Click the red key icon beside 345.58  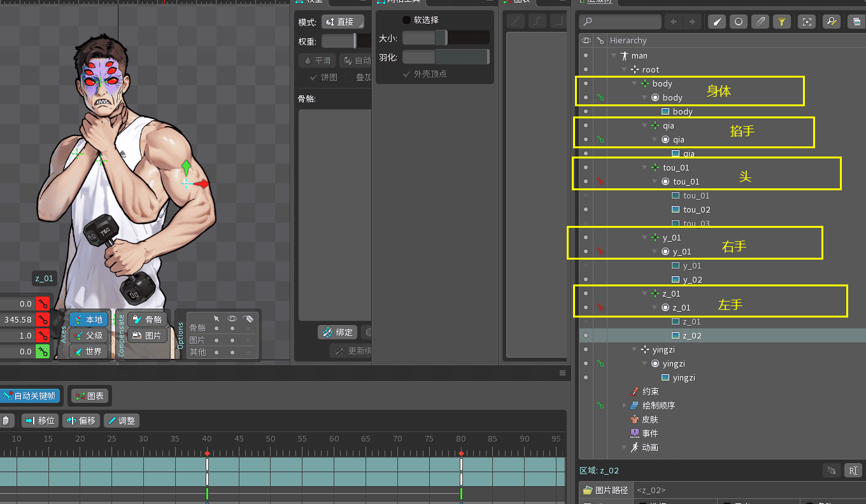tap(43, 319)
